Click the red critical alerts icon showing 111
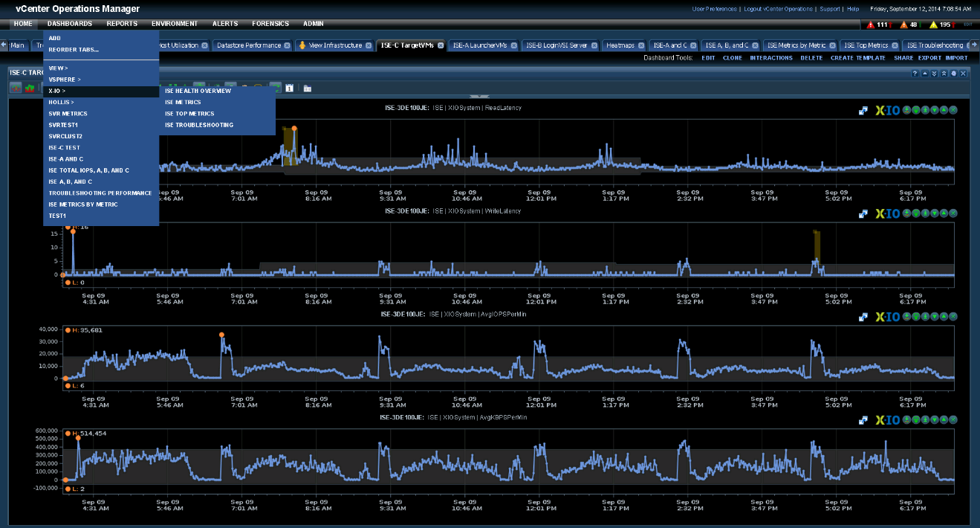This screenshot has width=980, height=528. [x=871, y=25]
